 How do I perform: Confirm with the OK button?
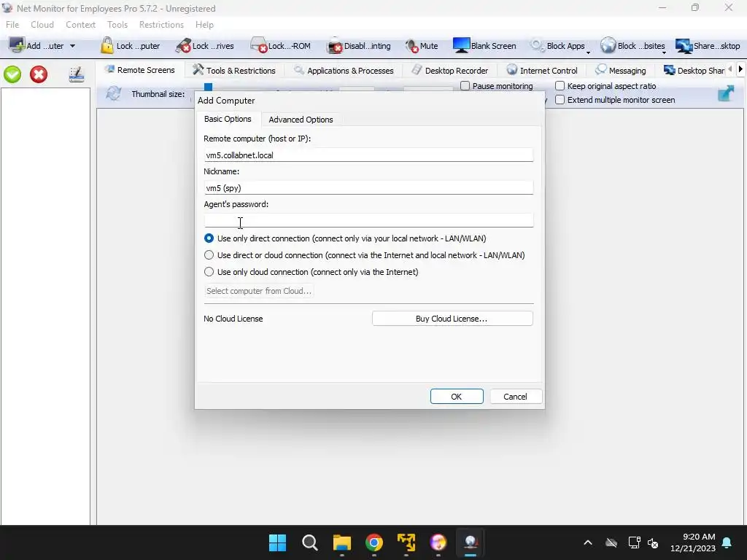[457, 397]
